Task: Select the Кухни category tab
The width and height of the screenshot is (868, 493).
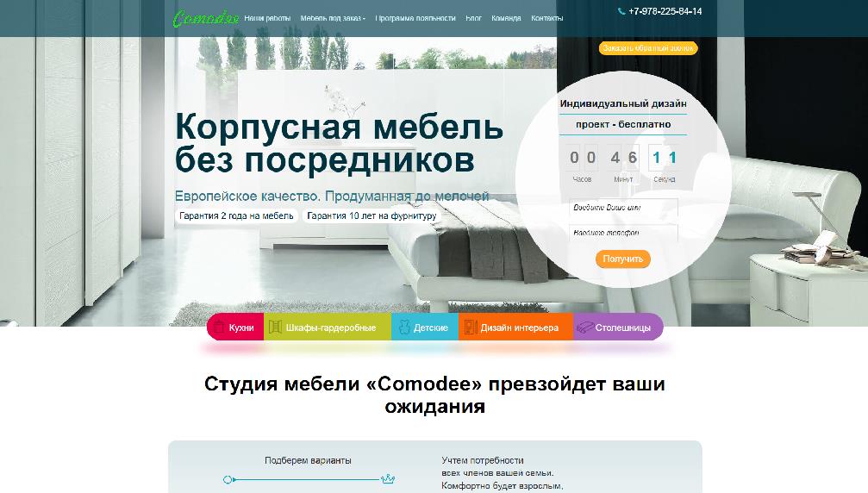Action: [235, 327]
